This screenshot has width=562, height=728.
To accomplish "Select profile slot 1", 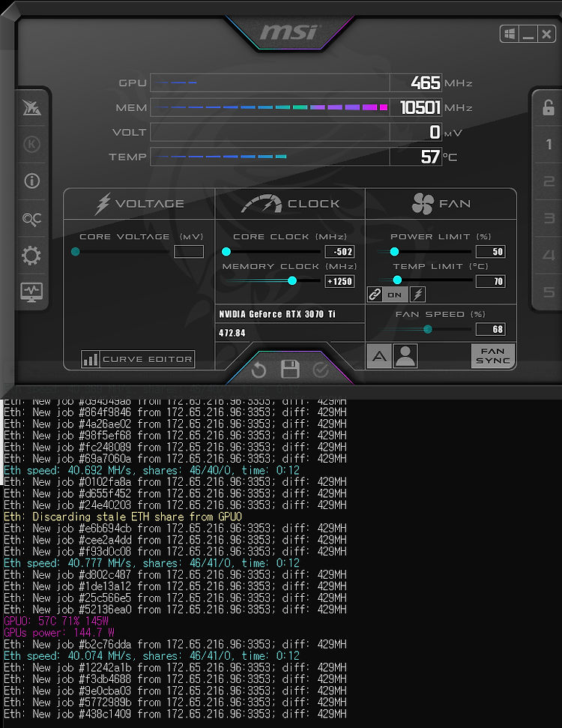I will 549,145.
